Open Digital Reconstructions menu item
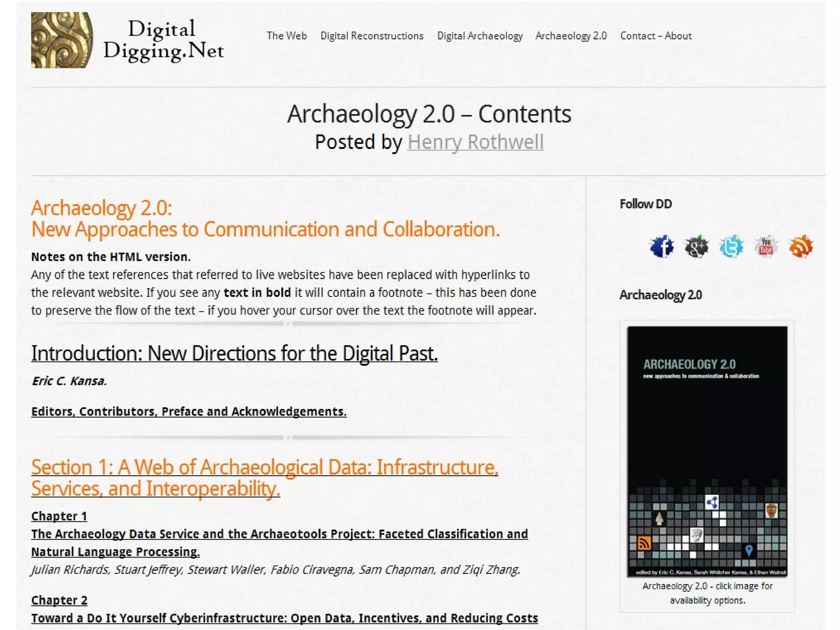Screen dimensions: 840x630 pyautogui.click(x=372, y=36)
